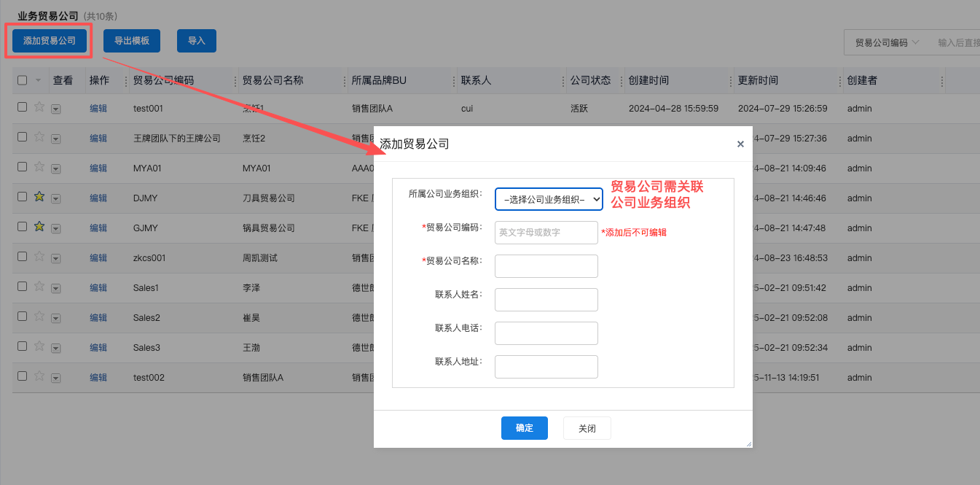980x485 pixels.
Task: Check the DJMY row checkbox
Action: 22,197
